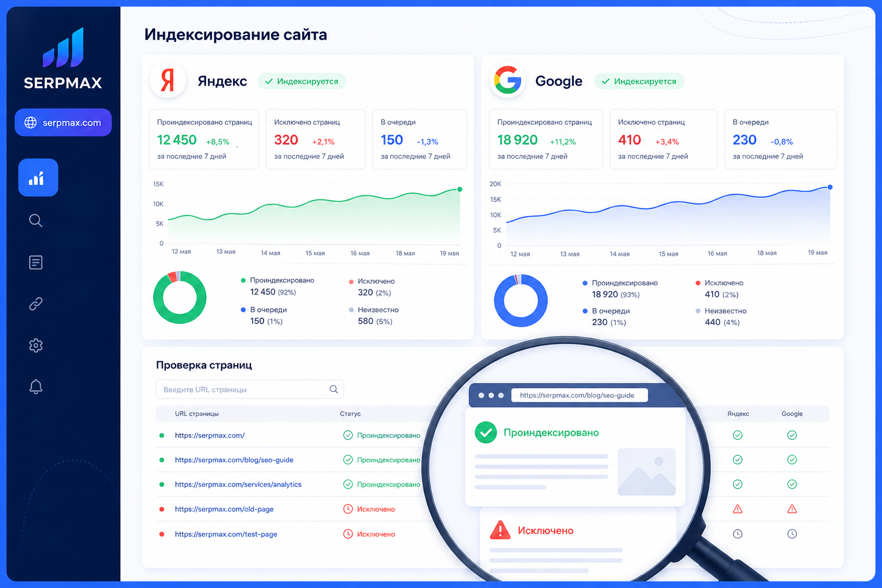The width and height of the screenshot is (882, 588).
Task: Click the Yandex chart end point on 19 мая
Action: click(459, 189)
